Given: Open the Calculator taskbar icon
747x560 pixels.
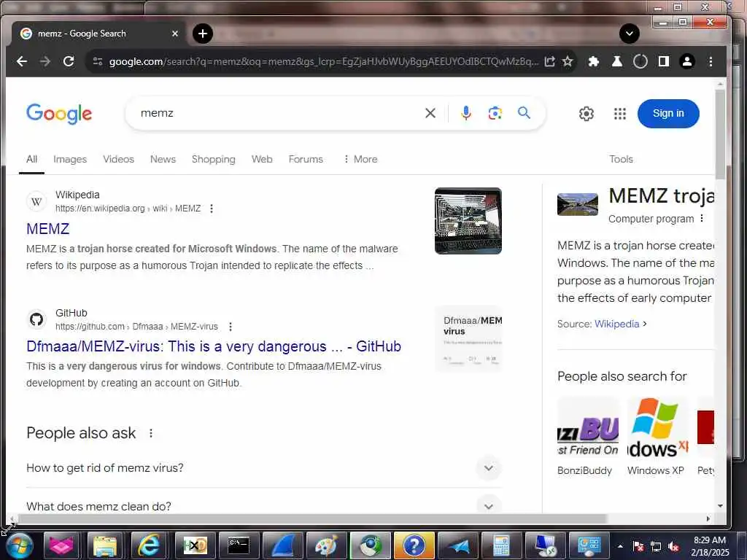Looking at the screenshot, I should click(x=501, y=545).
